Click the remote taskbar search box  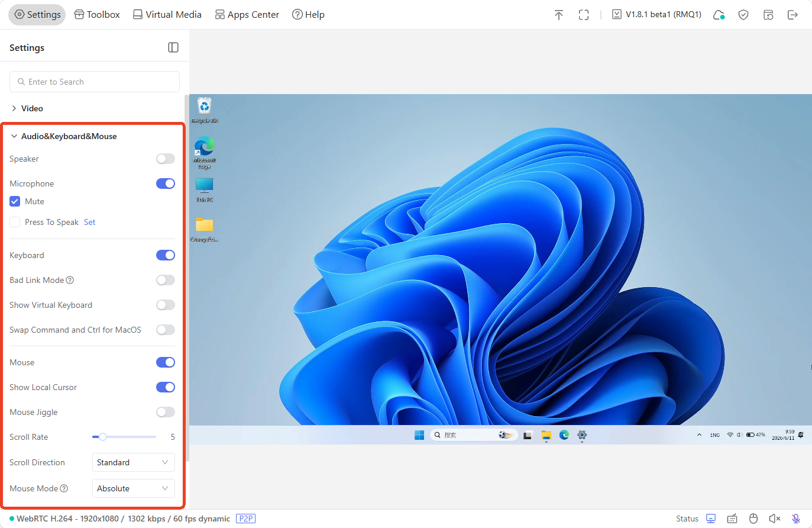[474, 435]
